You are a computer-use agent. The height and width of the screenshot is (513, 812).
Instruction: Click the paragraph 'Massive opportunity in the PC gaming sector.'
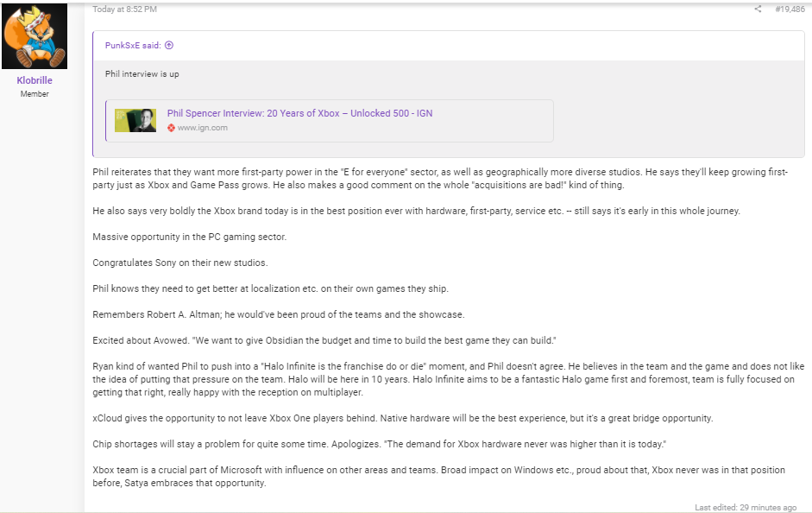(x=189, y=237)
